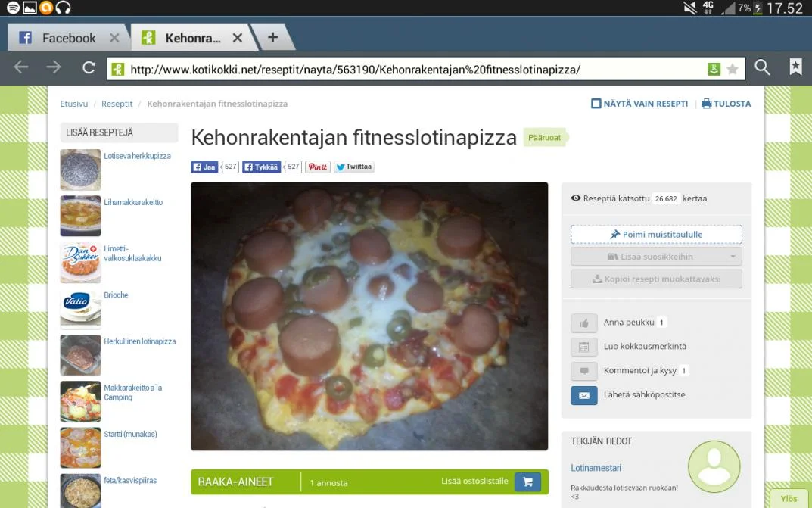Click the URL address field
The width and height of the screenshot is (812, 508).
pos(409,70)
